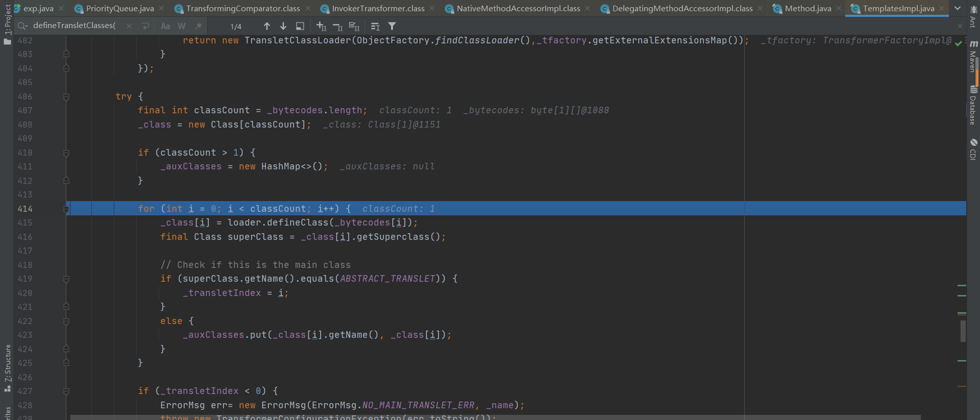Click fold end marker at line 404
Image resolution: width=980 pixels, height=420 pixels.
click(x=66, y=68)
